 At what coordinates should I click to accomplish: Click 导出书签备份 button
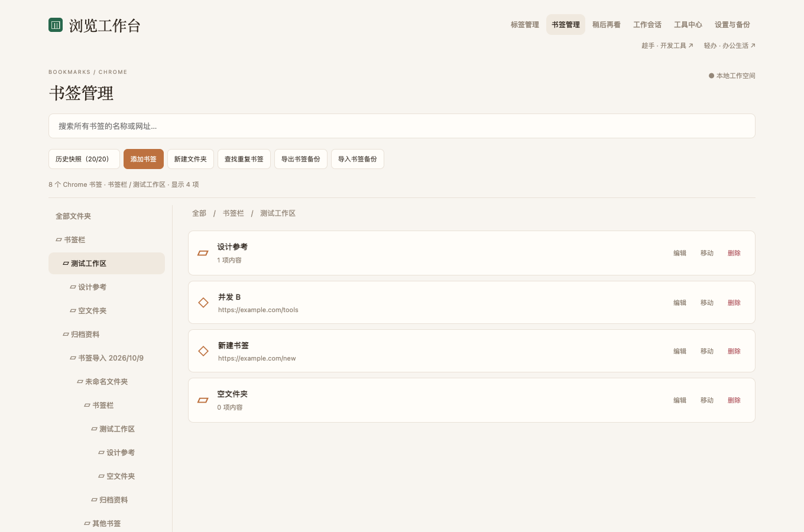tap(301, 159)
